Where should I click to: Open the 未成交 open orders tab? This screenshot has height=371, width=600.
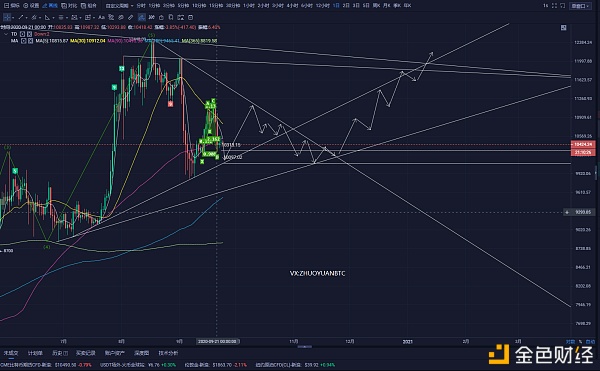pyautogui.click(x=11, y=353)
